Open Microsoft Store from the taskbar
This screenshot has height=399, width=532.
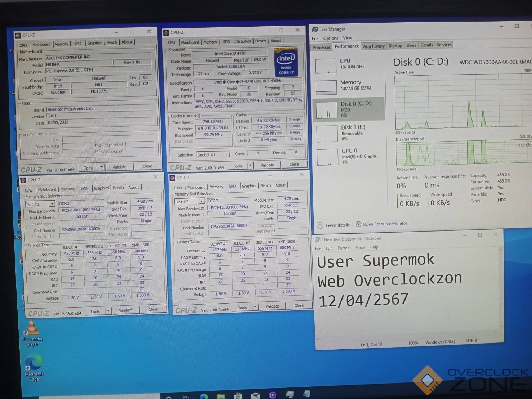pos(238,396)
